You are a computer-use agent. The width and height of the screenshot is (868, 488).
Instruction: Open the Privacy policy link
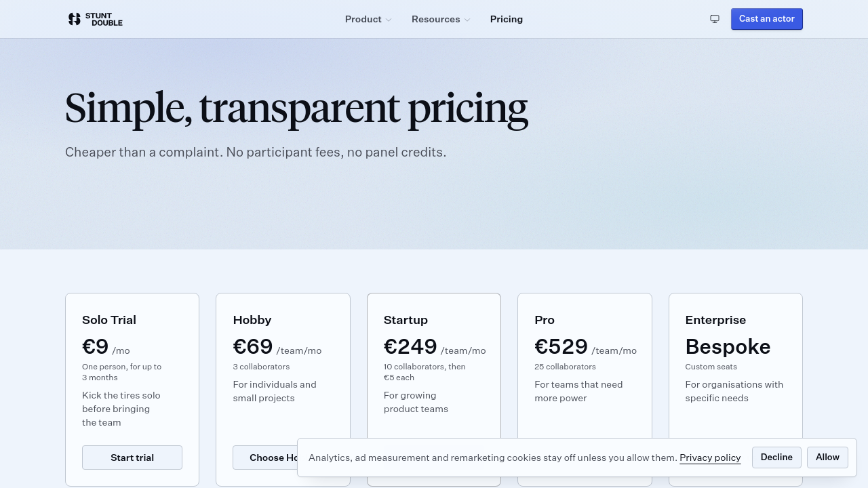[x=710, y=457]
